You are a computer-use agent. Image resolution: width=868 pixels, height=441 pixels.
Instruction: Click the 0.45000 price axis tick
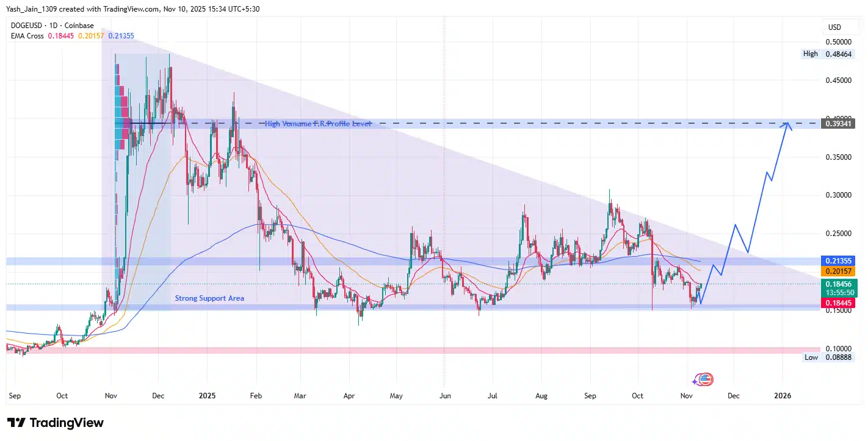(838, 81)
